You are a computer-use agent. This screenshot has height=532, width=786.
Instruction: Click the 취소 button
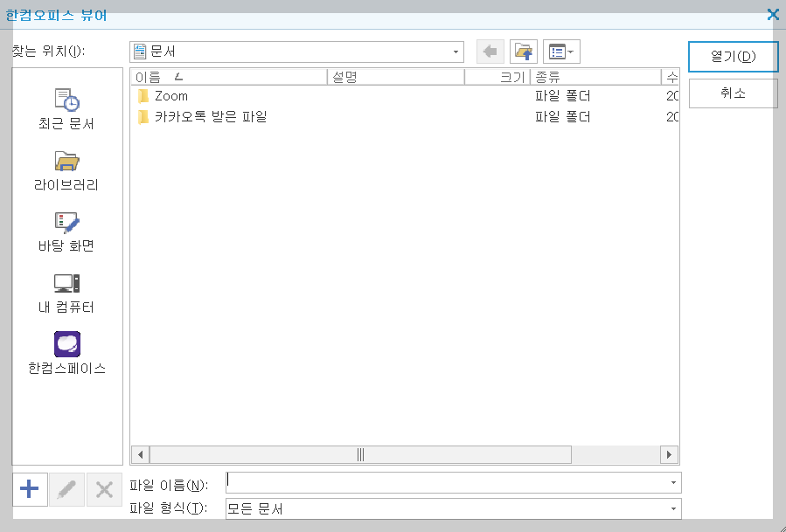point(733,93)
